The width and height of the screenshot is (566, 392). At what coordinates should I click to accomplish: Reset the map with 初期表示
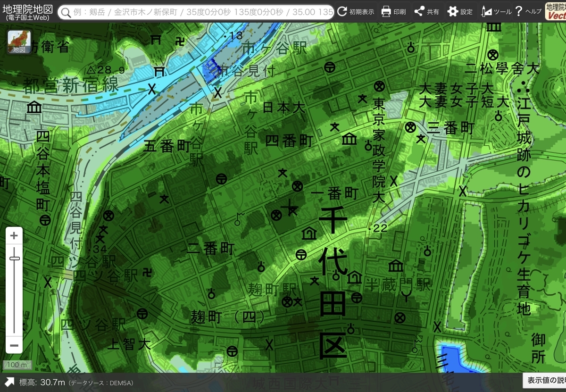[356, 12]
